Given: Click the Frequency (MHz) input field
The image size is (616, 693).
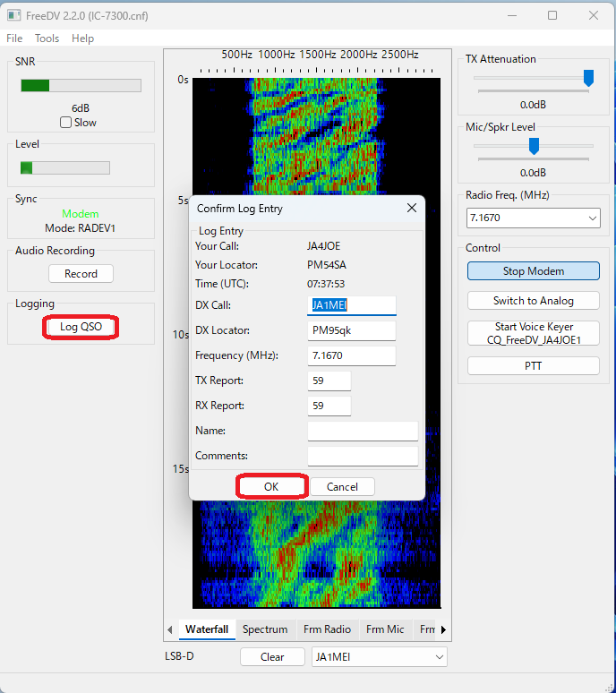Looking at the screenshot, I should 351,355.
